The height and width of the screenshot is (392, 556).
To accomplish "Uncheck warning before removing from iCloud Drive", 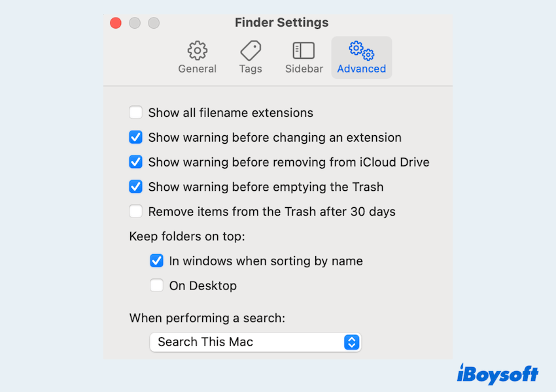I will click(x=136, y=162).
